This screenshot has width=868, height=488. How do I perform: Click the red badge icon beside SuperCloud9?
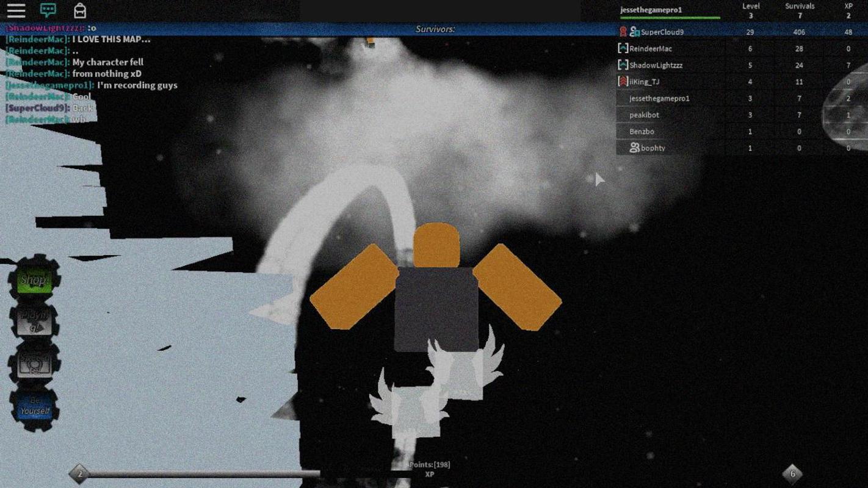pyautogui.click(x=623, y=32)
